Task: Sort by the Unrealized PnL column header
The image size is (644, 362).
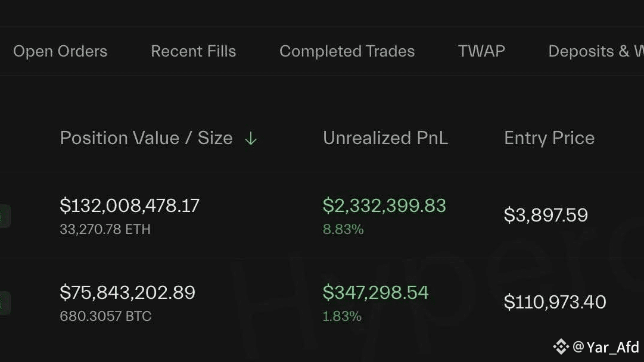Action: point(385,138)
